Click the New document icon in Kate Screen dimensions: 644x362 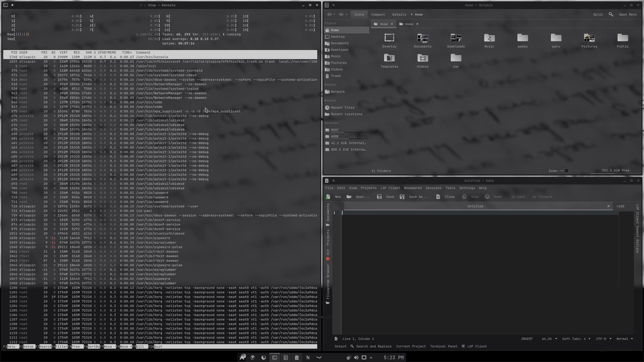tap(328, 197)
